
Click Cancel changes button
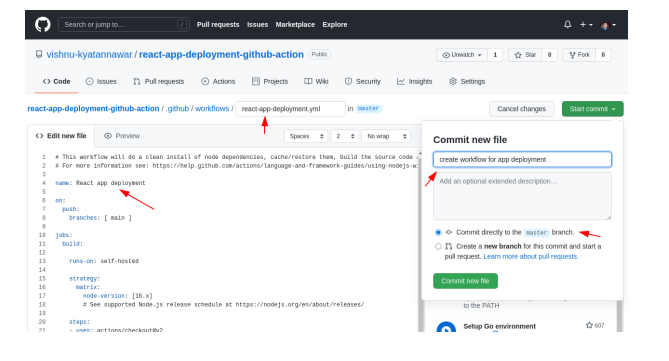pyautogui.click(x=521, y=109)
